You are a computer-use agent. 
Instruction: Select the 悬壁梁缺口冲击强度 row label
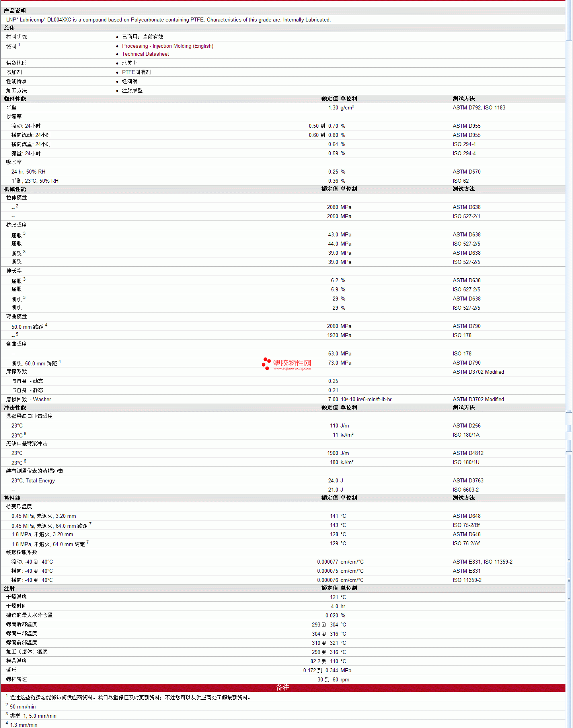coord(29,416)
